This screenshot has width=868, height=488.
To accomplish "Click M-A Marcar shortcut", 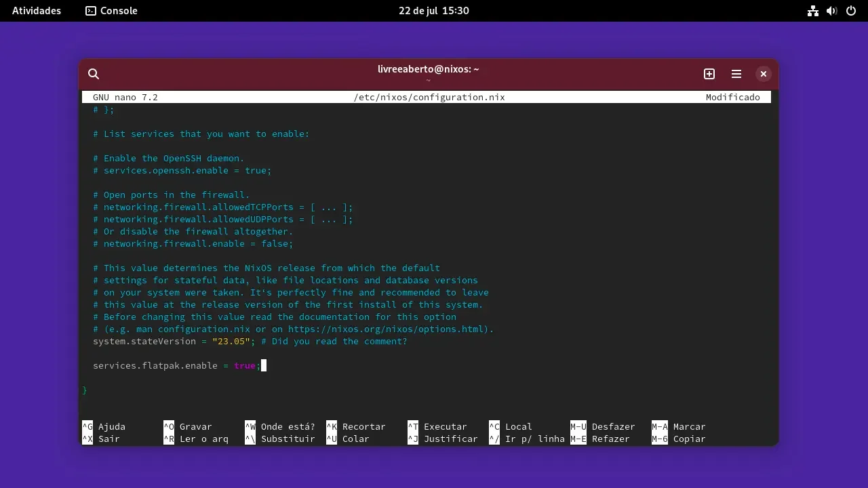I will click(x=679, y=427).
